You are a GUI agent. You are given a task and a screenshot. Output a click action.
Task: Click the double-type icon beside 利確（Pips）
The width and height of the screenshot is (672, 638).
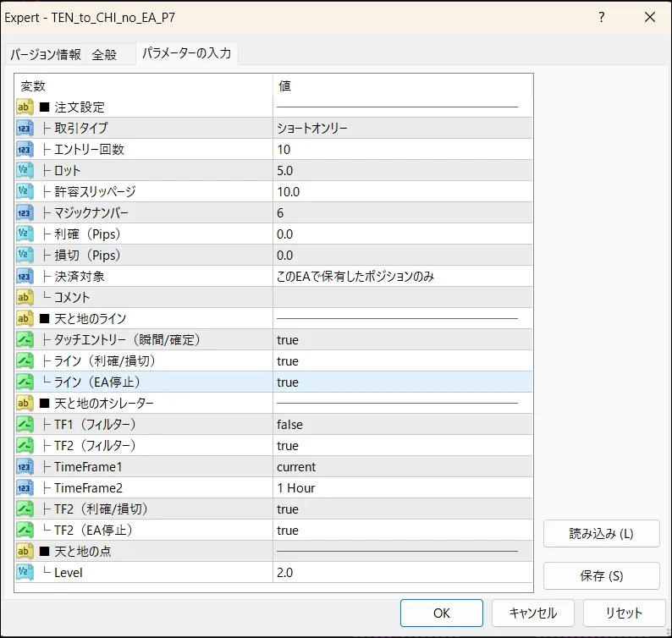click(25, 234)
